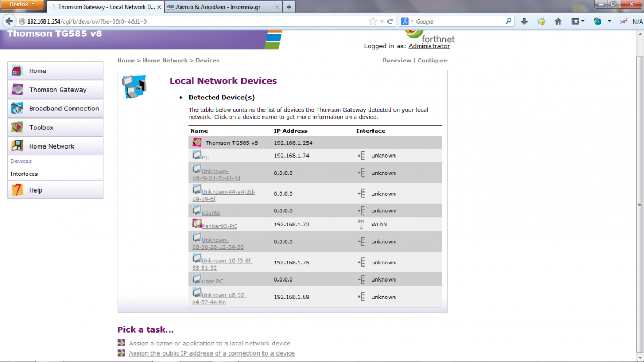Open Home Network in the sidebar
The width and height of the screenshot is (644, 362).
pos(55,146)
